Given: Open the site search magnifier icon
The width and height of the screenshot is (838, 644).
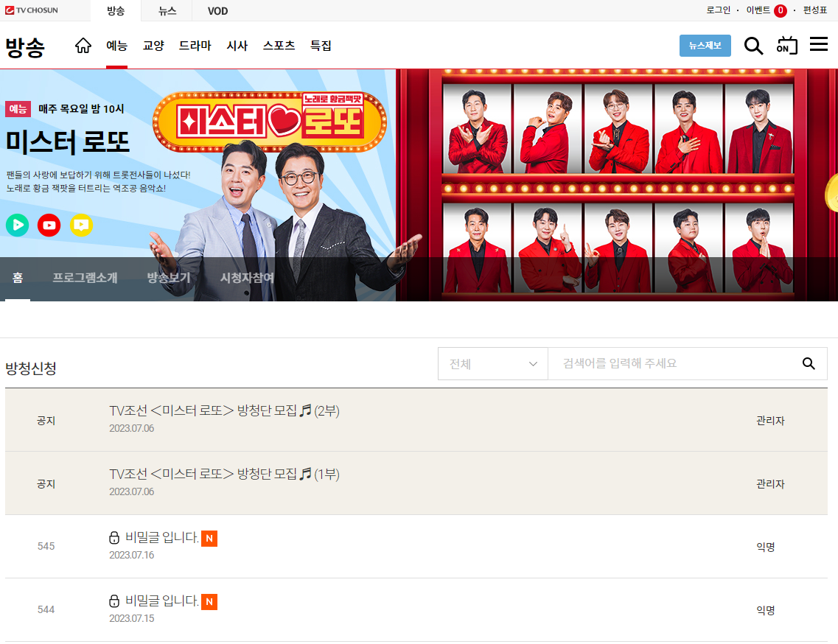Looking at the screenshot, I should click(x=753, y=46).
